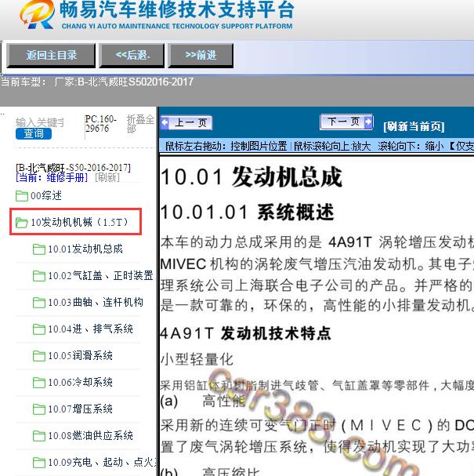Open 10.06冷却系统 section
474x476 pixels.
click(80, 383)
